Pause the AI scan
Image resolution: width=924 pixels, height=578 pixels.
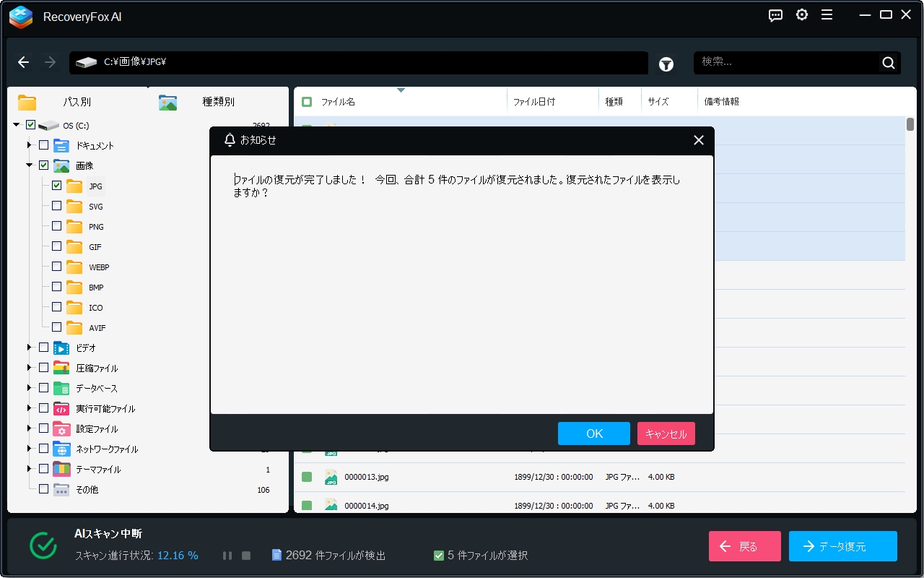(227, 555)
